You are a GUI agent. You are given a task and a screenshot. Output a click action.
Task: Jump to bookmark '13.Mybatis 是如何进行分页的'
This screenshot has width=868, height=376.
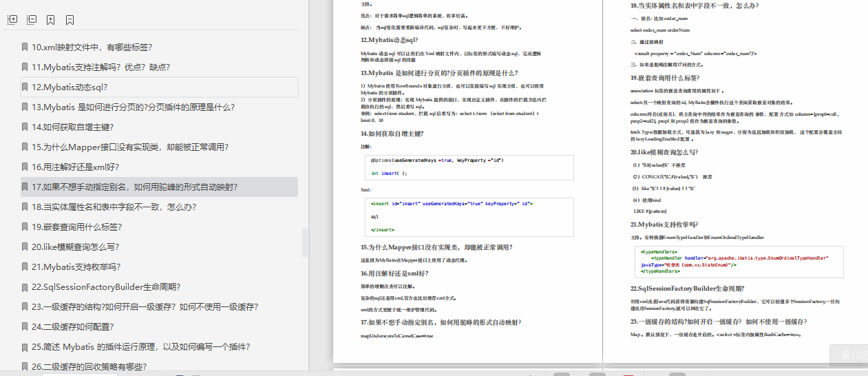click(x=134, y=107)
